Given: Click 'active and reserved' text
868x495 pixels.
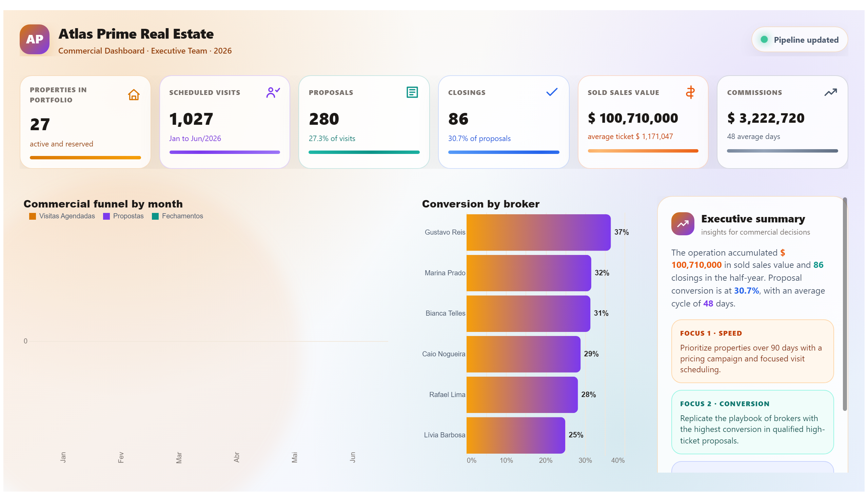Looking at the screenshot, I should point(61,144).
